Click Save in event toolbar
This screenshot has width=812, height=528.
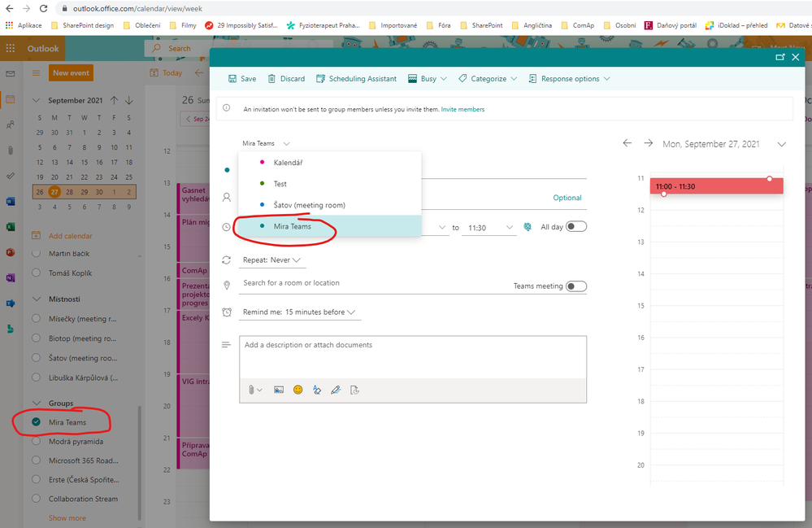pyautogui.click(x=242, y=79)
